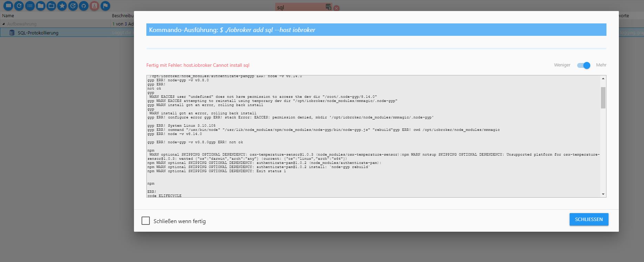Click the 'gyp ERR! node-gyp -v v3.8.0' line
Image resolution: width=644 pixels, height=262 pixels.
pyautogui.click(x=178, y=80)
